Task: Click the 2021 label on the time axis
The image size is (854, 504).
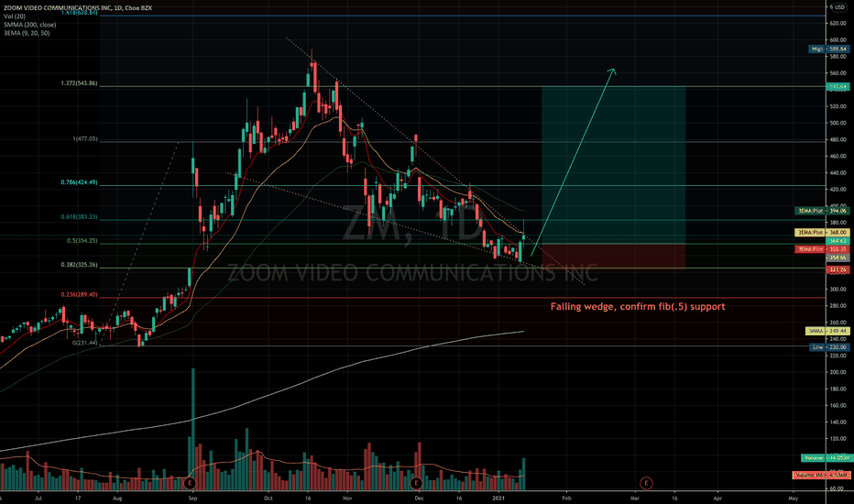Action: click(x=498, y=498)
